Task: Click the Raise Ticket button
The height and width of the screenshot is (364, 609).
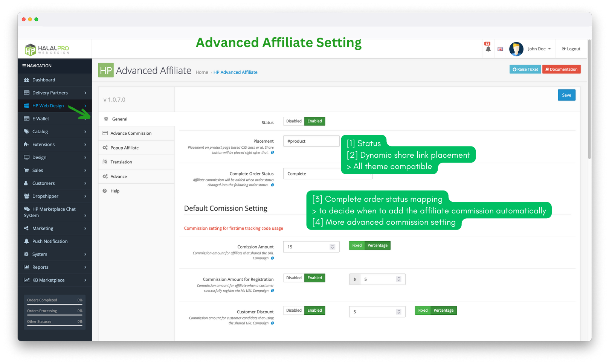Action: 525,69
